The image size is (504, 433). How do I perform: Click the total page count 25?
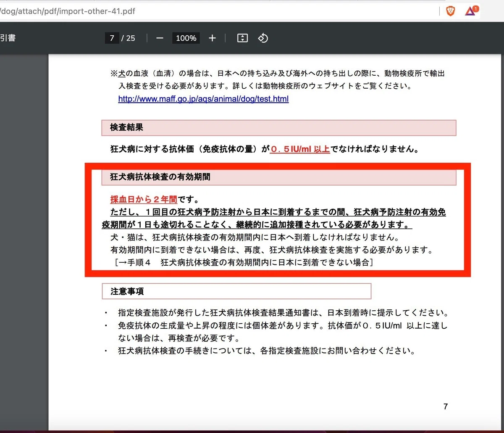[131, 38]
